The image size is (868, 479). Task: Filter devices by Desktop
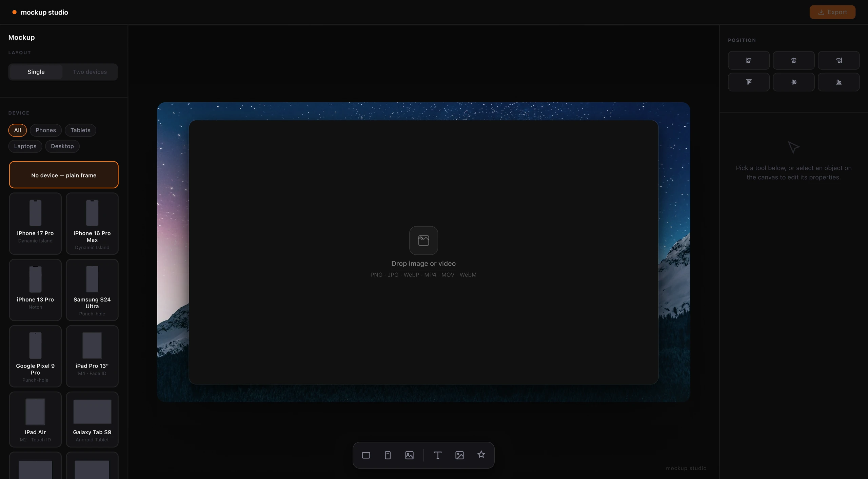62,146
